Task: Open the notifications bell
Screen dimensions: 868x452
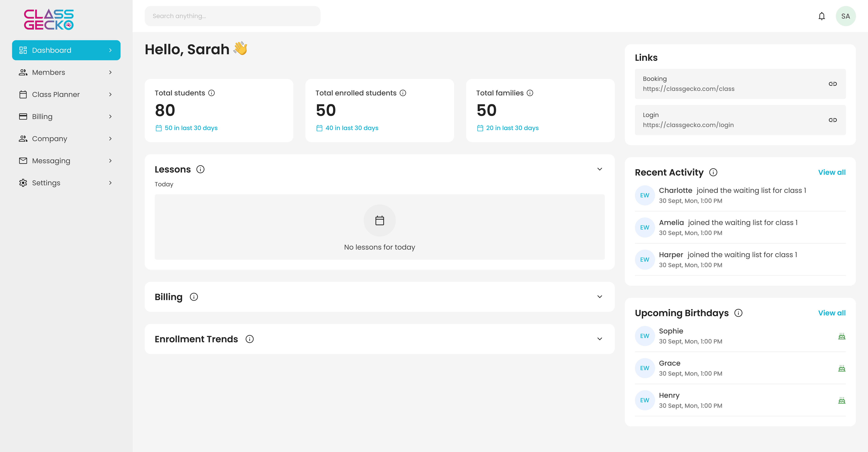Action: (x=822, y=16)
